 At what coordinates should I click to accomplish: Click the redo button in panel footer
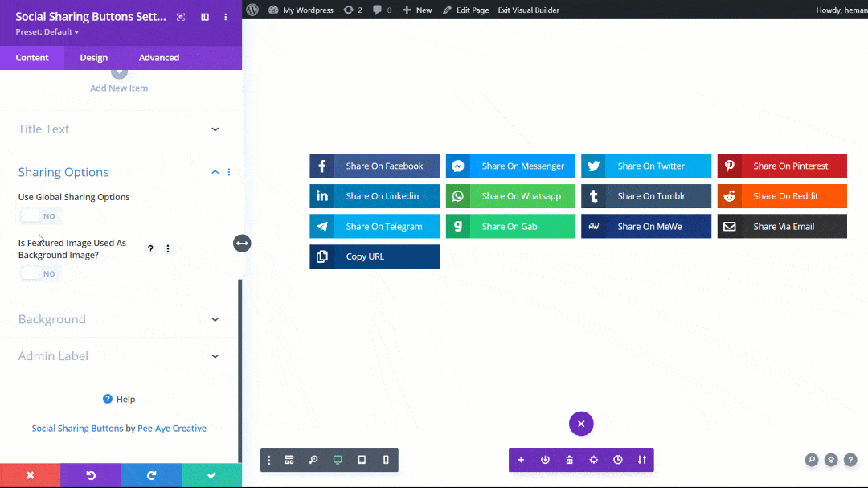[x=151, y=475]
